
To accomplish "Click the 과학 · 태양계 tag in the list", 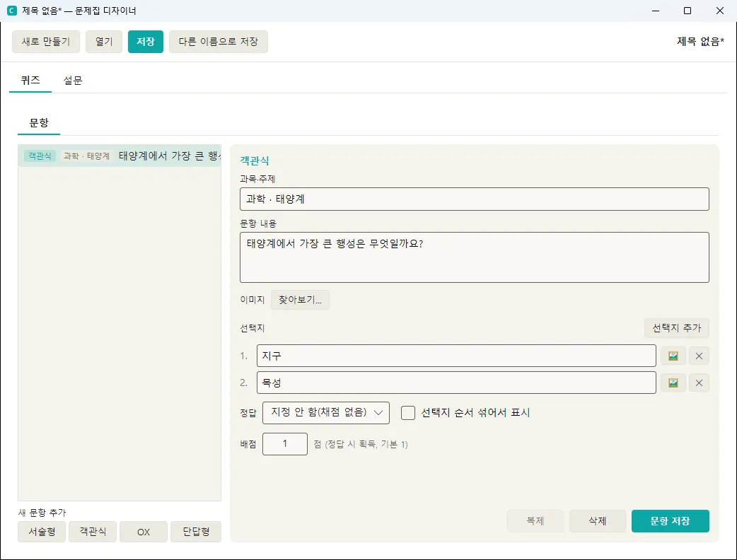I will coord(86,156).
